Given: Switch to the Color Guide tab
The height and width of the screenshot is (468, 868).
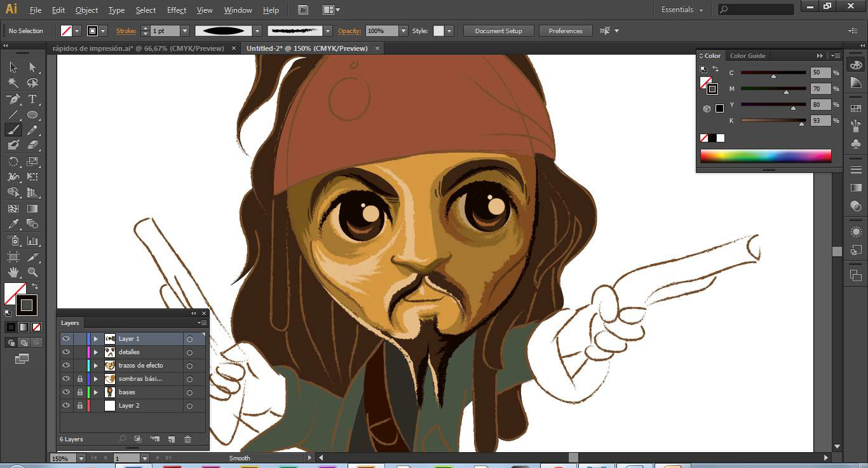Looking at the screenshot, I should click(x=748, y=56).
